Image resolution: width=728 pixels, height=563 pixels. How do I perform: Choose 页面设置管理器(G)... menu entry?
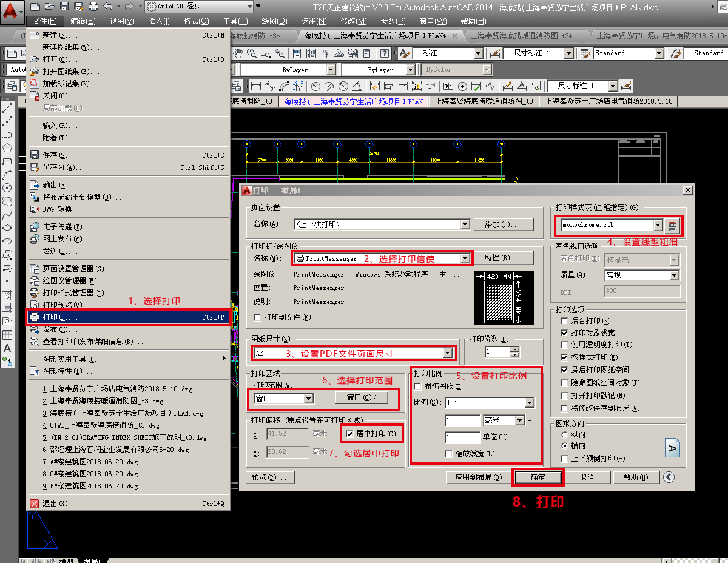129,269
